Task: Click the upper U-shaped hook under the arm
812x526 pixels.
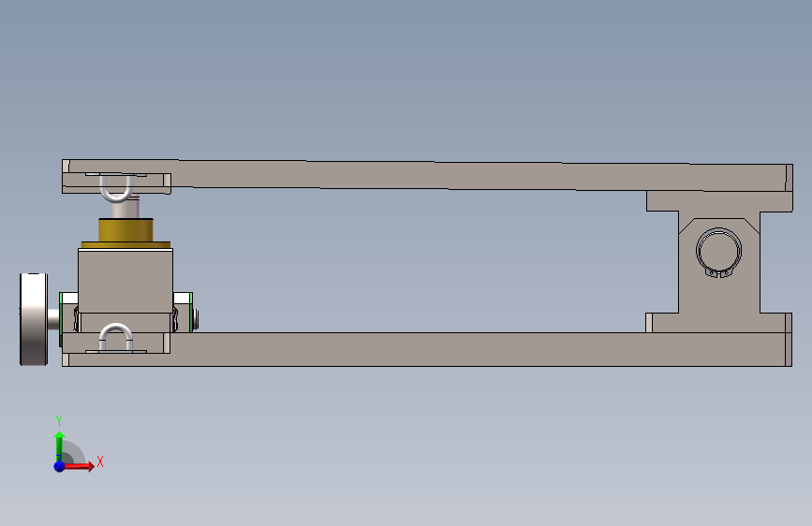Action: point(116,188)
